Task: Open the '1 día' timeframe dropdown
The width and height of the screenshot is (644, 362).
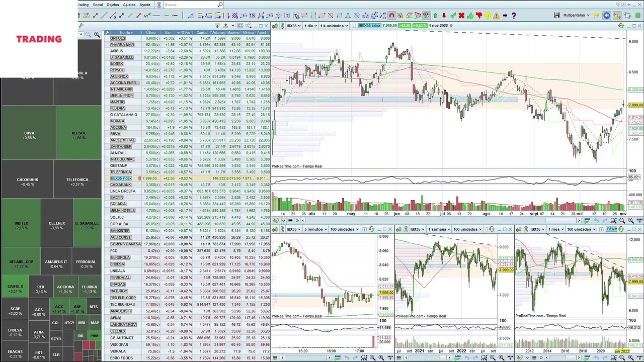Action: [310, 26]
